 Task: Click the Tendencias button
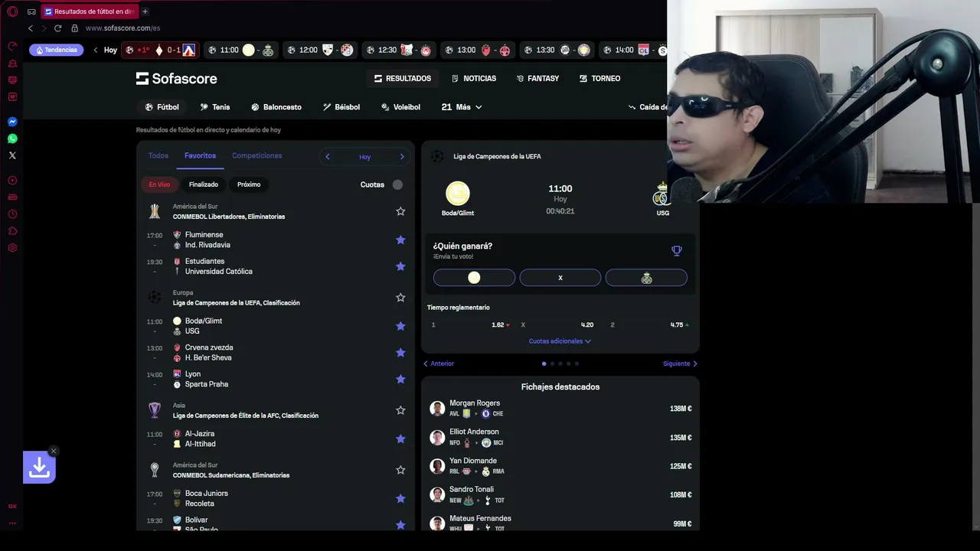point(57,51)
